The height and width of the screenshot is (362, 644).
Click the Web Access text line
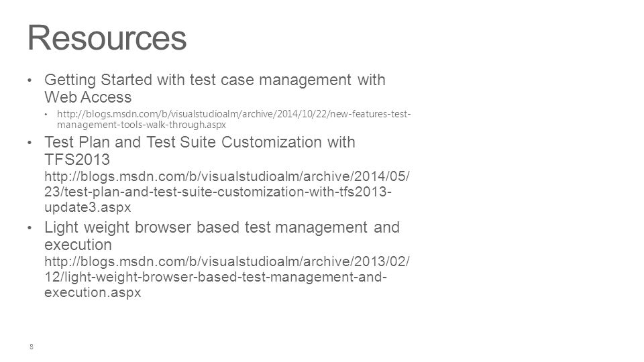(x=88, y=97)
